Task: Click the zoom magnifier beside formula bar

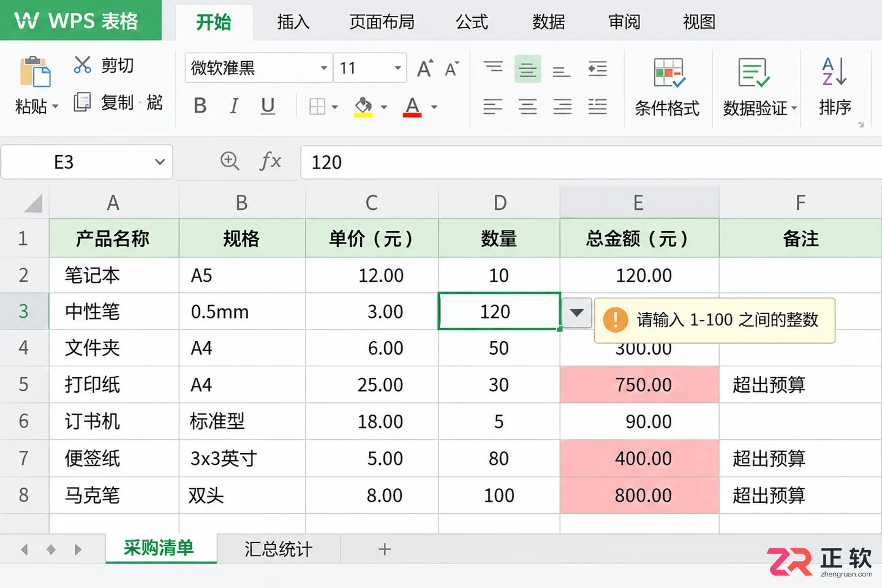Action: tap(230, 161)
